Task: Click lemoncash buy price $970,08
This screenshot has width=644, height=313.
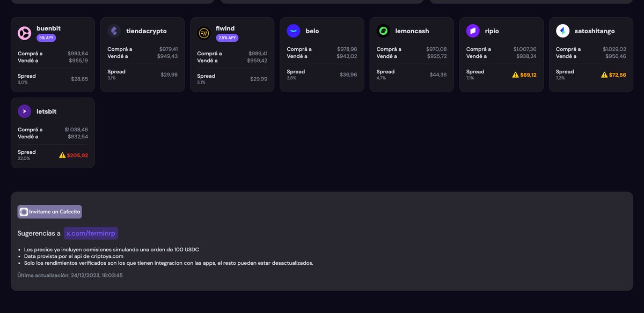Action: [436, 49]
